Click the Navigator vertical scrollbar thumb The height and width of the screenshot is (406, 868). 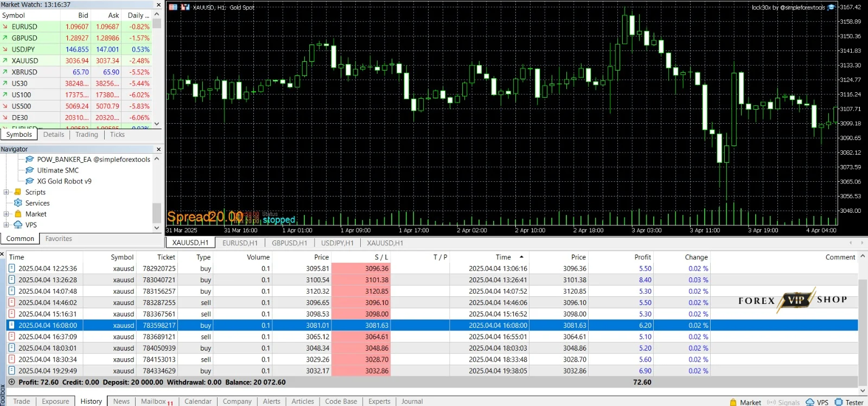pyautogui.click(x=157, y=212)
